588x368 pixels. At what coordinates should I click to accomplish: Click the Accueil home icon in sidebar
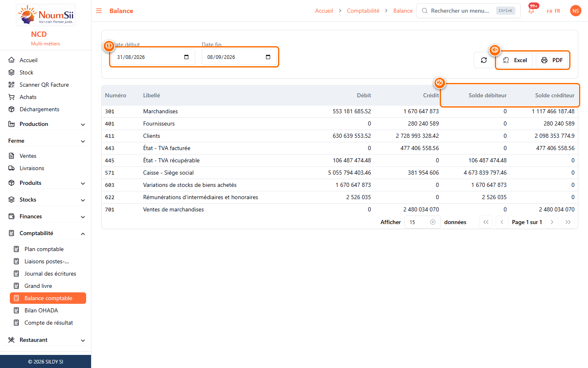click(x=11, y=60)
